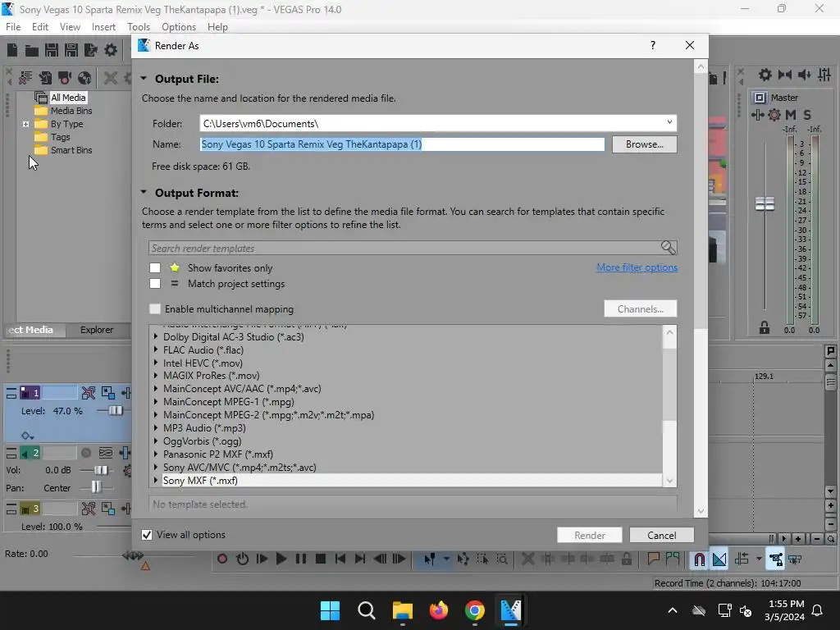Click the Insert Marker icon

(x=653, y=559)
